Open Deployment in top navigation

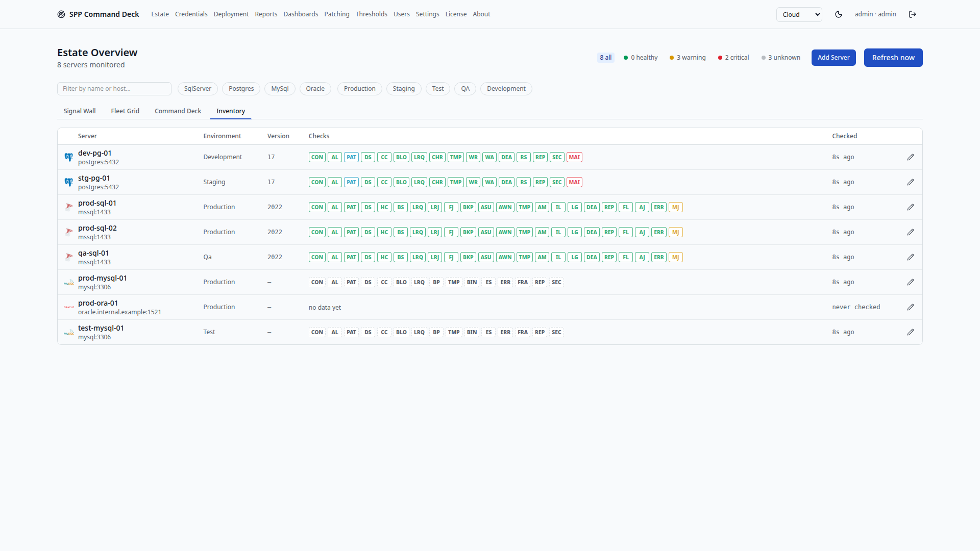point(231,14)
